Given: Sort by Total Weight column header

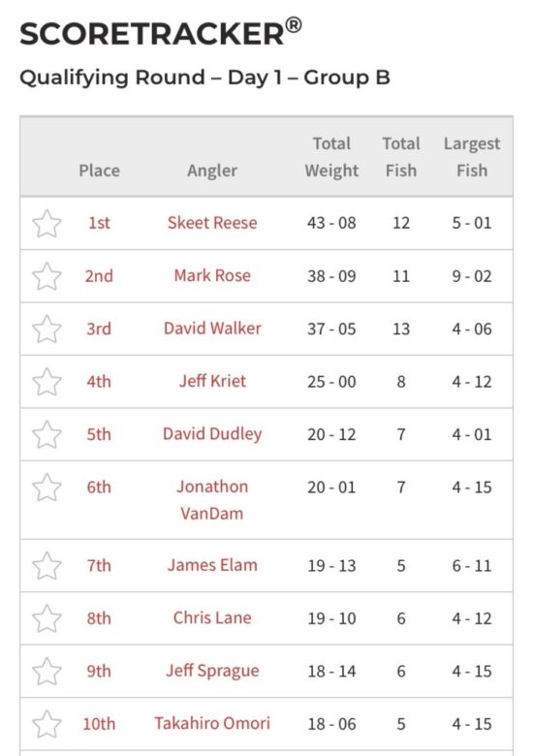Looking at the screenshot, I should pyautogui.click(x=331, y=157).
